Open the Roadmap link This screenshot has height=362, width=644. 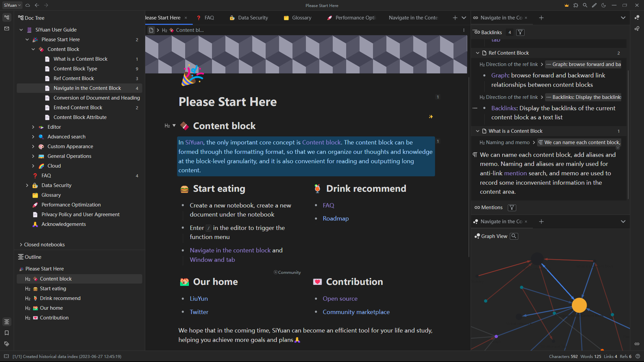pyautogui.click(x=335, y=219)
